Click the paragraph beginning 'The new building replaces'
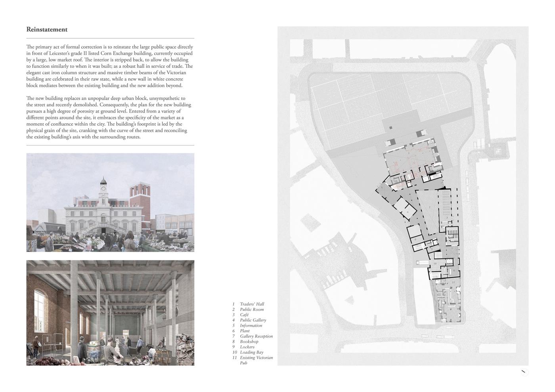555x392 pixels. [109, 118]
